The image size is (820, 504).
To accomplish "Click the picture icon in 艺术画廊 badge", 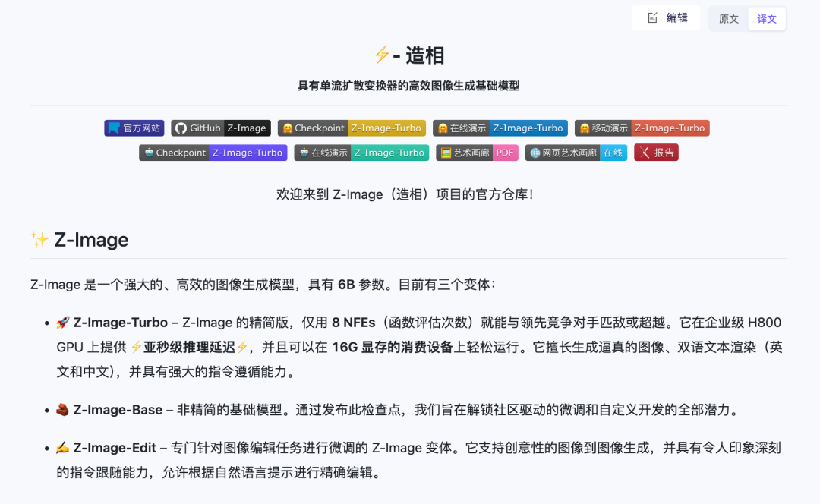I will pos(446,153).
